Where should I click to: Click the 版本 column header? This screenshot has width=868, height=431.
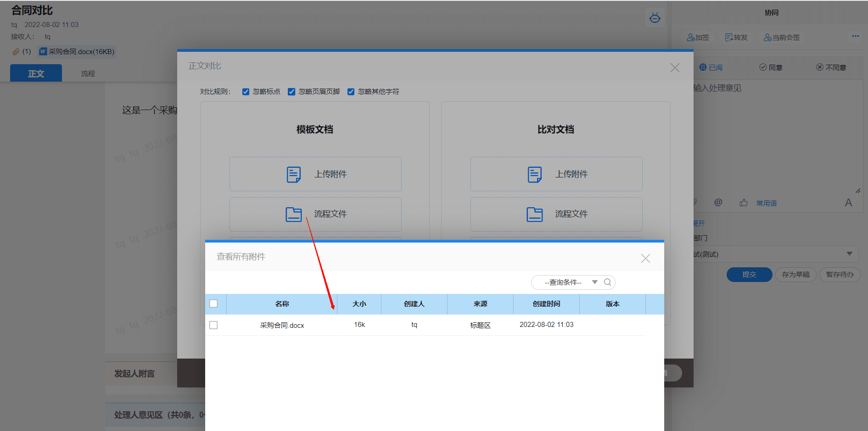(613, 304)
